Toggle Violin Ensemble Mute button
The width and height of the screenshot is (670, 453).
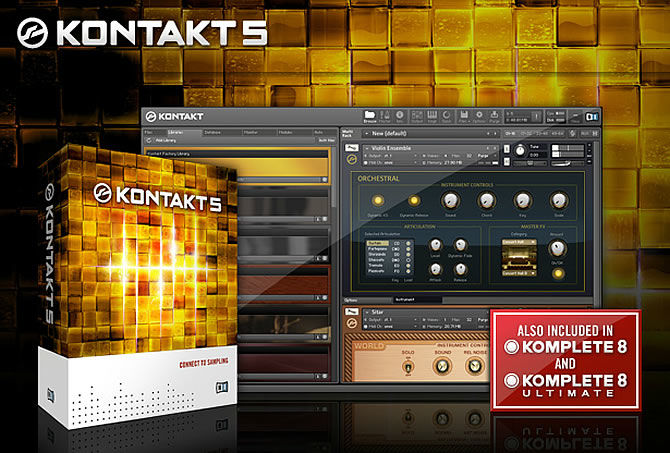tap(507, 162)
